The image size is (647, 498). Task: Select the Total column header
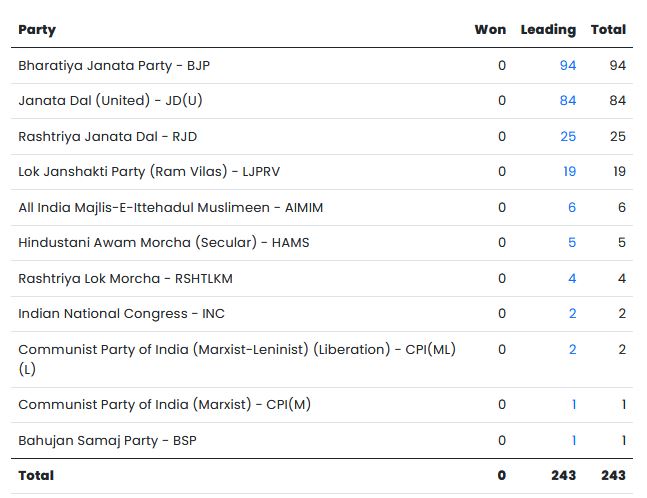point(608,30)
